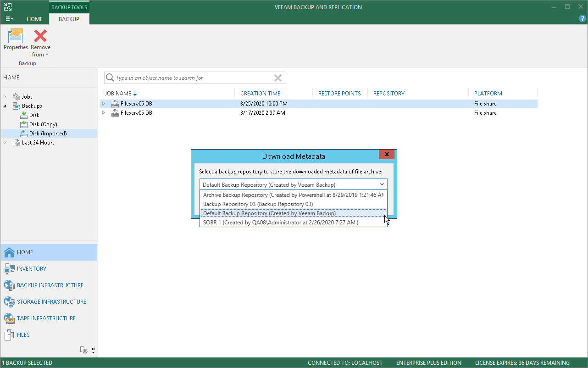This screenshot has height=368, width=588.
Task: Open the STORAGE INFRASTRUCTURE view
Action: [x=51, y=302]
